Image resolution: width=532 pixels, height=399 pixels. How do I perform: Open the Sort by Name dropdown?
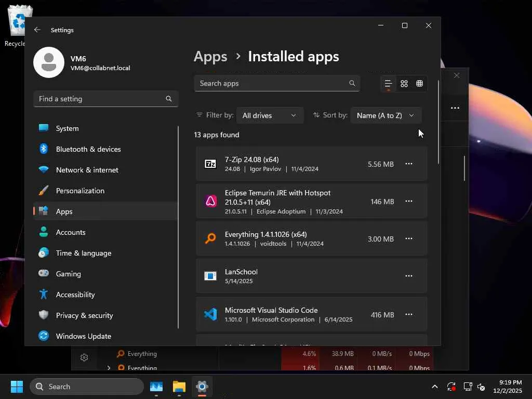386,115
